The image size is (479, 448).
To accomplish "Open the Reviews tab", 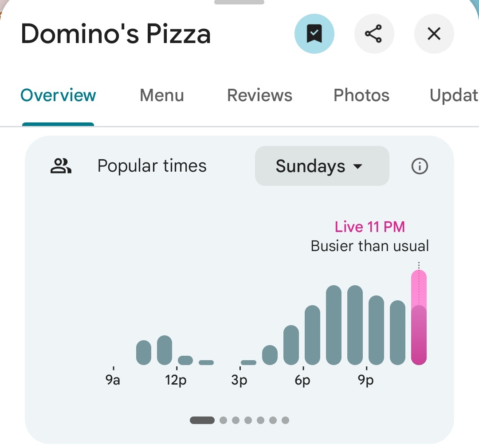I will pos(259,95).
